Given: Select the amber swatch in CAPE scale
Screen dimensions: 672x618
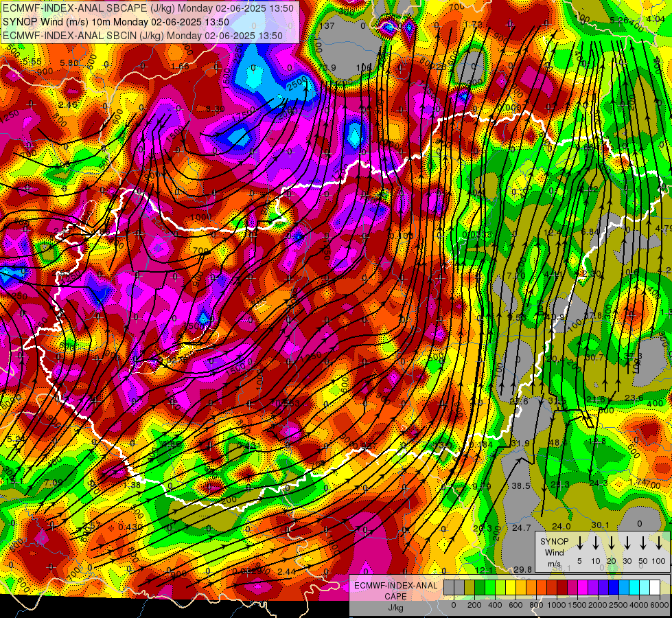Looking at the screenshot, I should coord(521,587).
